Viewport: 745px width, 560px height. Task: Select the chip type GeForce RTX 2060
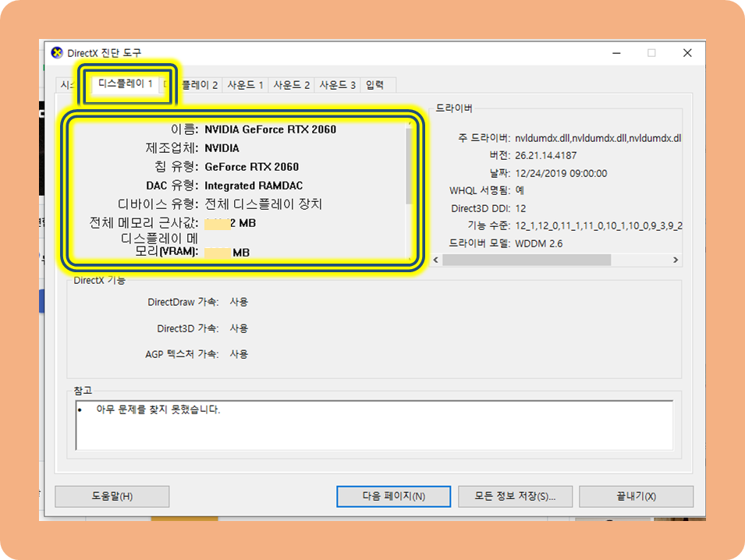point(252,167)
